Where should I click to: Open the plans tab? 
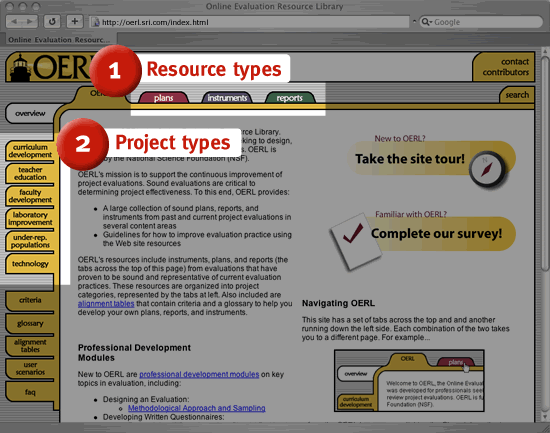[x=163, y=98]
